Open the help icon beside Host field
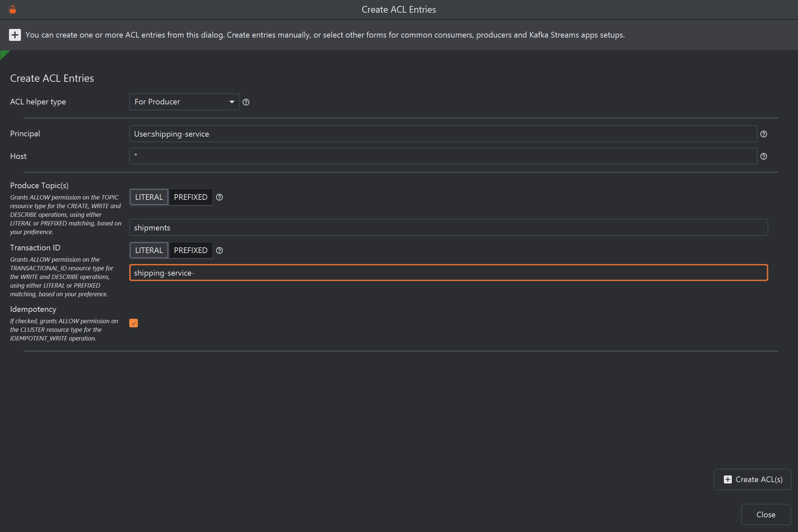Screen dimensions: 798x532 click(763, 156)
